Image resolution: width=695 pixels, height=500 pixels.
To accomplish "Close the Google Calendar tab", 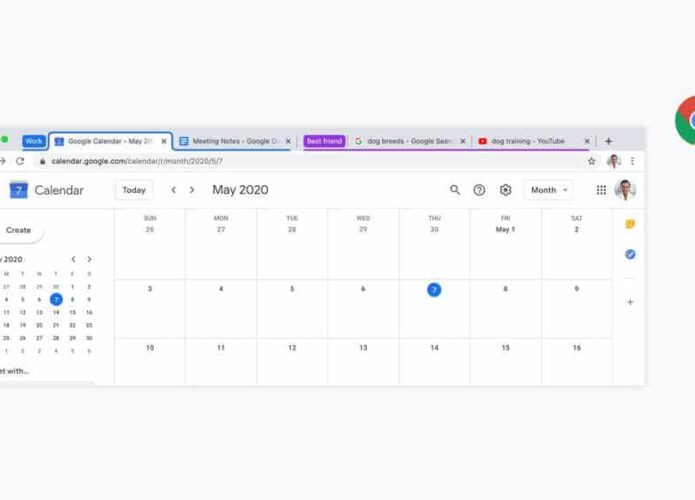I will tap(164, 141).
